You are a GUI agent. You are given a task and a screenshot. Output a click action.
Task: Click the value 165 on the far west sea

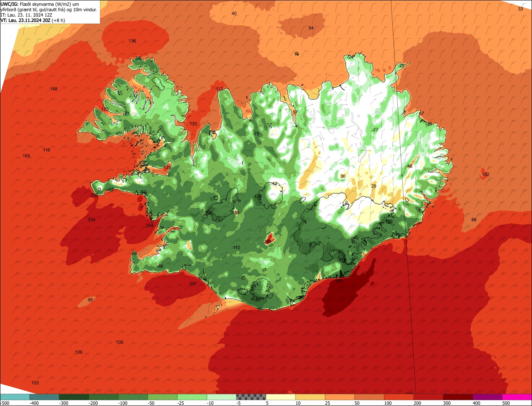[26, 156]
